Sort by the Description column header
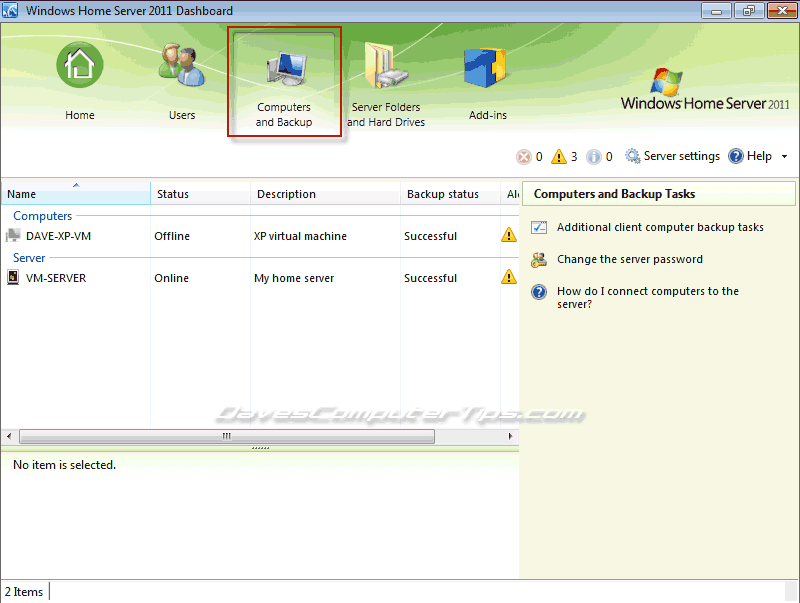Screen dimensions: 800x603 click(326, 194)
